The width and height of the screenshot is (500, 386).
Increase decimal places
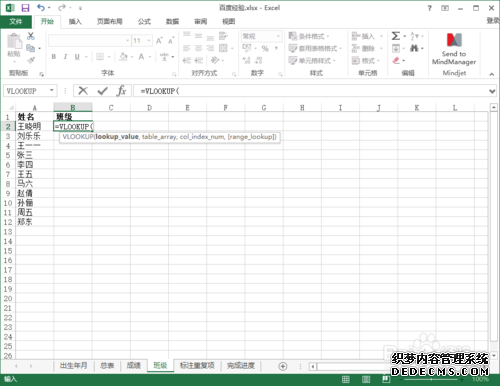click(x=246, y=60)
